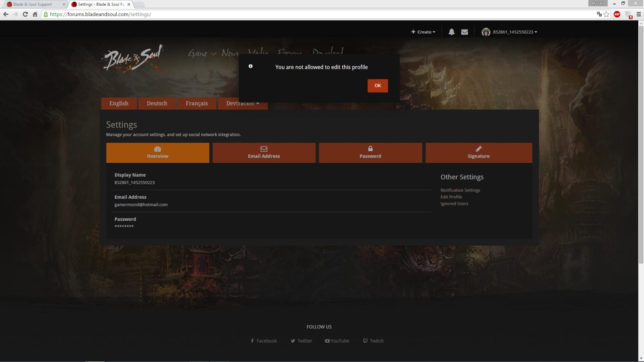This screenshot has width=644, height=362.
Task: Expand the 852861_1452550223 account menu
Action: pyautogui.click(x=515, y=32)
